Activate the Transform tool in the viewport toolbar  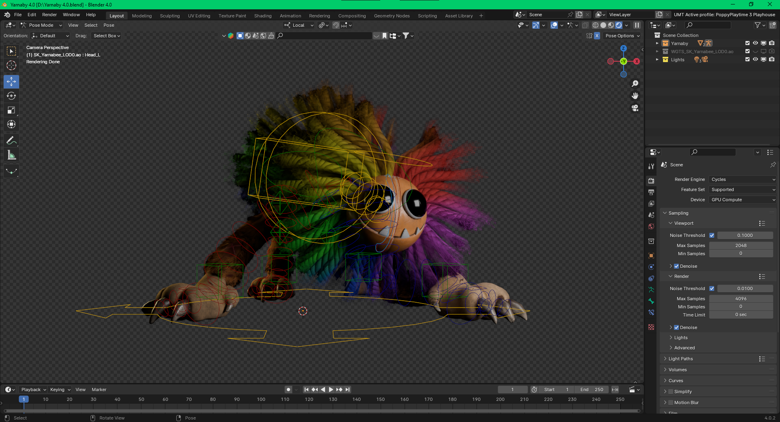pos(11,124)
